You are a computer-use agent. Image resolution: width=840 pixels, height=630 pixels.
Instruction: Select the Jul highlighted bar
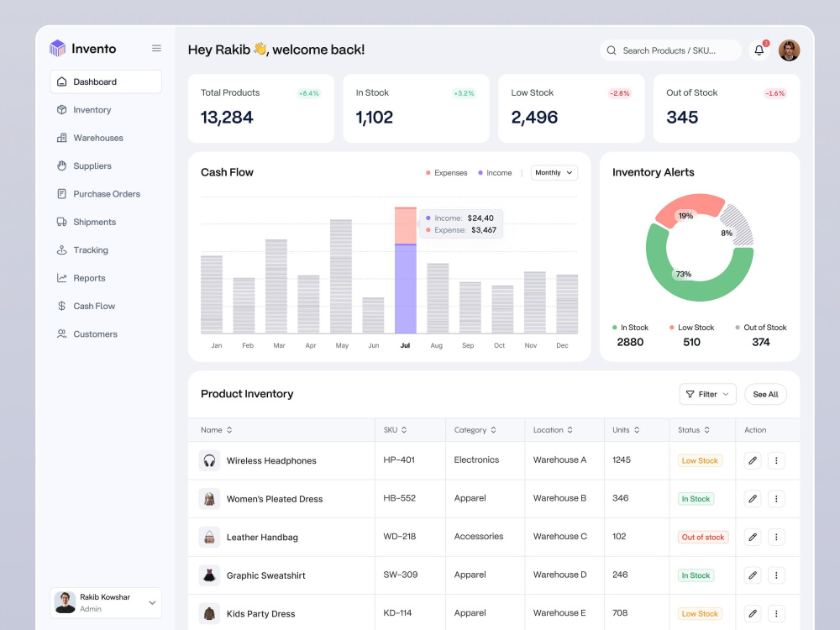coord(406,270)
